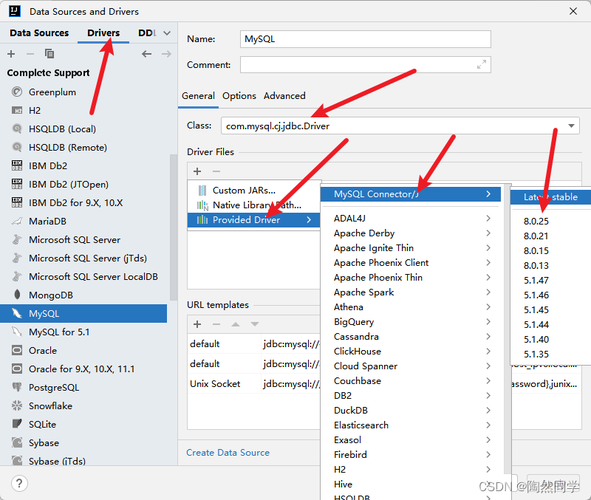Switch to the Options tab
Screen dimensions: 591x500
tap(239, 96)
